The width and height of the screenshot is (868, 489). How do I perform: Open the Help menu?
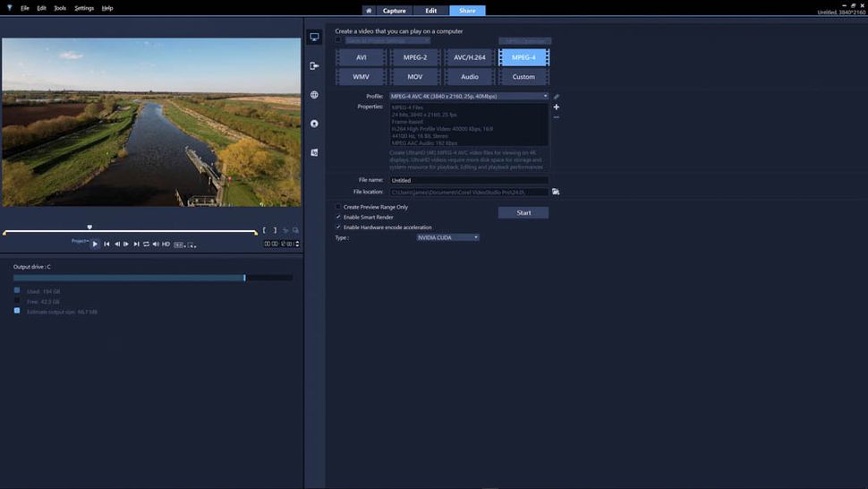pos(107,8)
